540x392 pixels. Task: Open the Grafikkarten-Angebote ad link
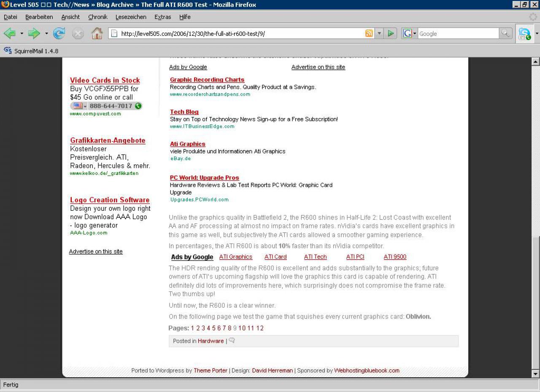click(108, 140)
